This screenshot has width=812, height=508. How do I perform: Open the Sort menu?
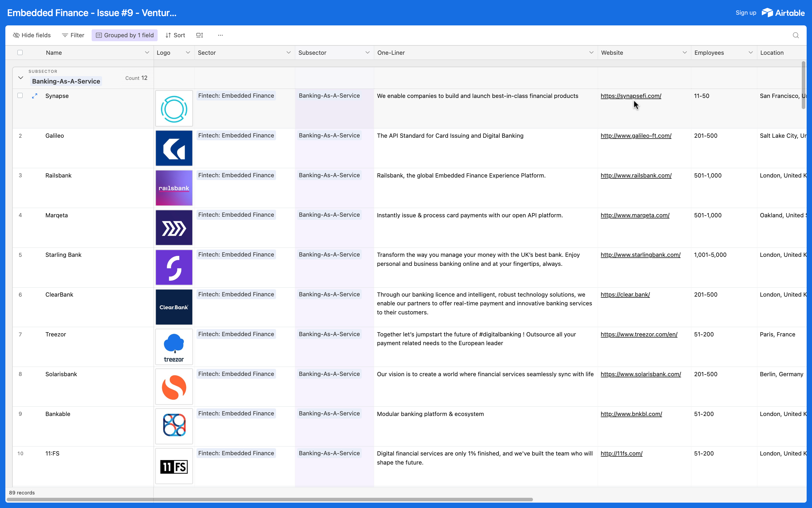[175, 35]
